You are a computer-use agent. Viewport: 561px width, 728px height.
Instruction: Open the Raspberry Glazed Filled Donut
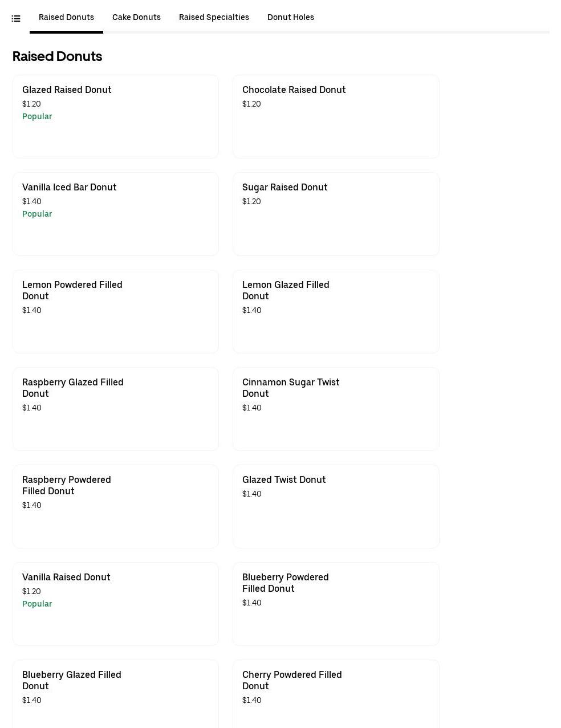pos(115,409)
